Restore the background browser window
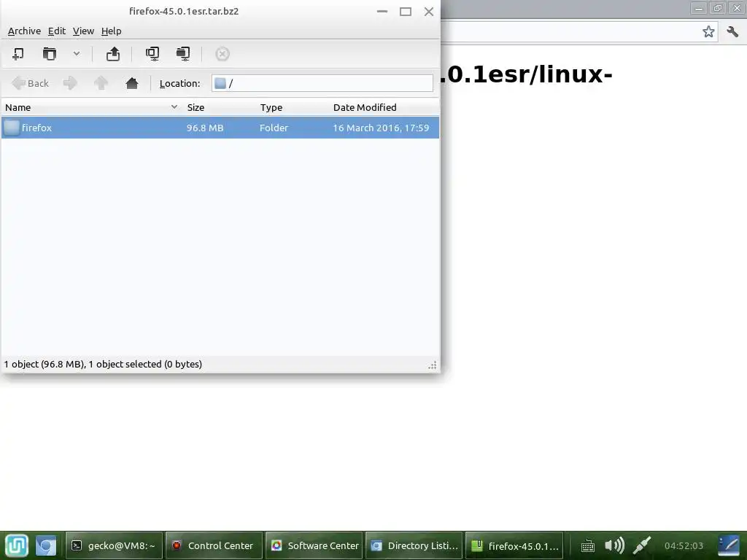Image resolution: width=747 pixels, height=560 pixels. tap(718, 8)
